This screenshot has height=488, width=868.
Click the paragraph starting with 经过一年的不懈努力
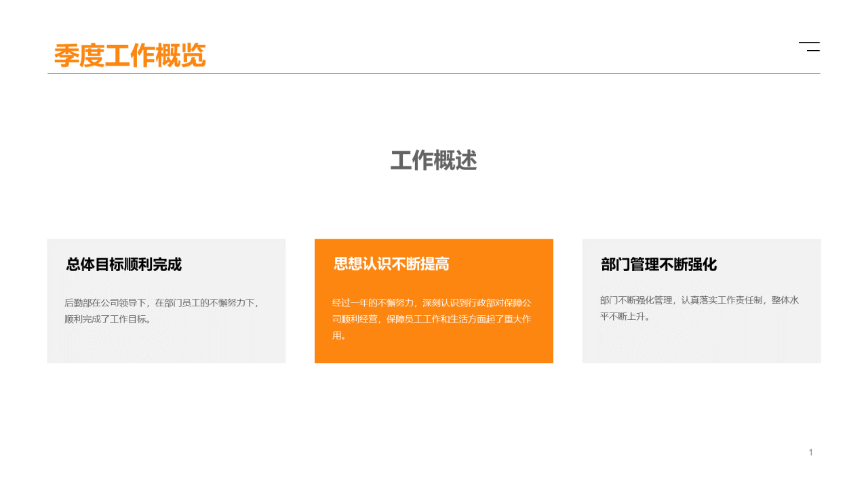click(432, 319)
